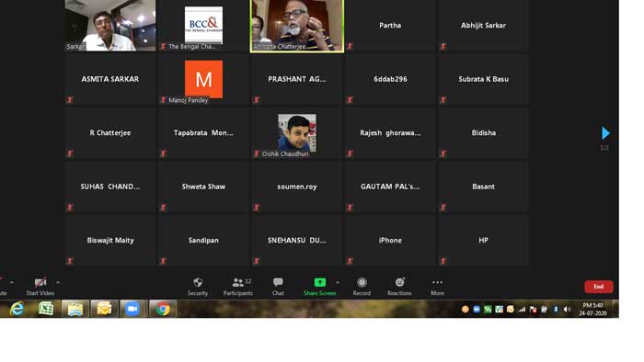This screenshot has height=362, width=644.
Task: Open the Participants panel
Action: tap(237, 286)
